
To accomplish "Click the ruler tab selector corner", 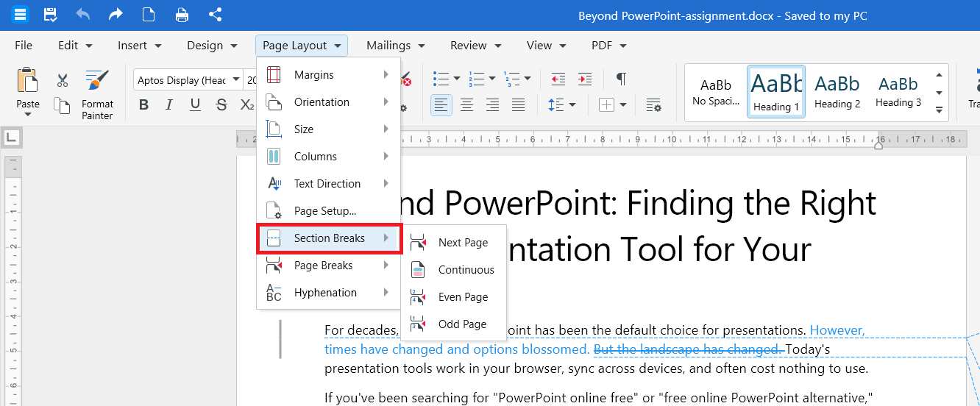I will tap(12, 137).
